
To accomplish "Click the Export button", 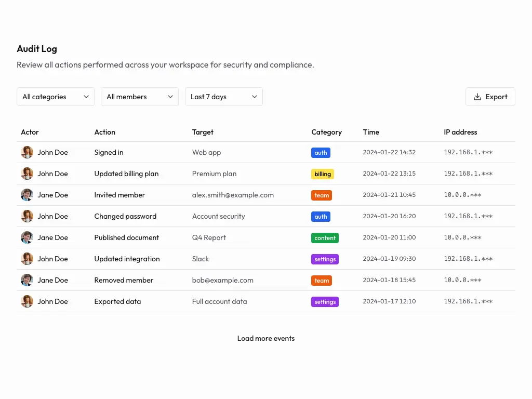I will click(490, 97).
